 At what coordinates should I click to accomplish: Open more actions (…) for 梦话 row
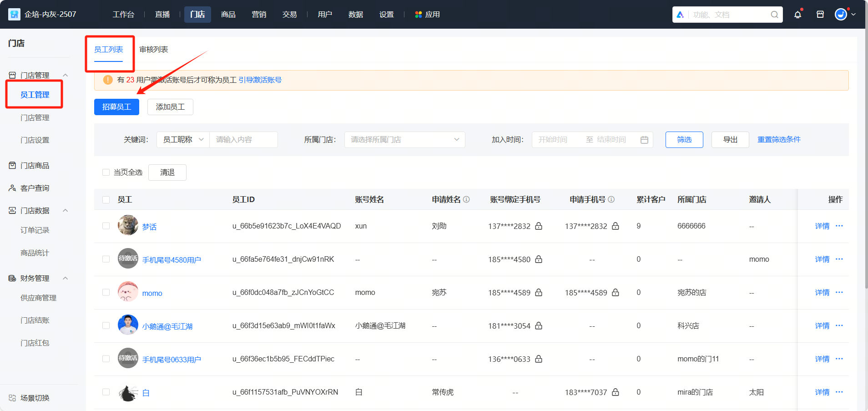coord(839,226)
